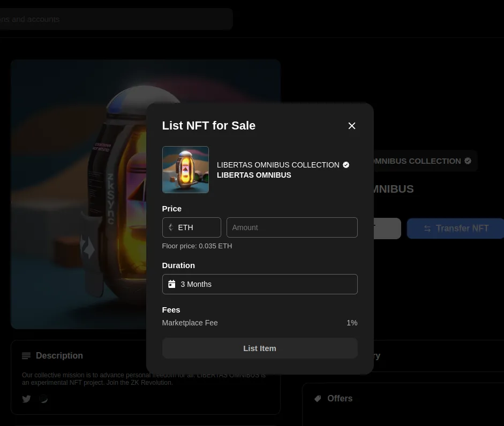This screenshot has width=504, height=426.
Task: Click the Price label
Action: point(171,209)
